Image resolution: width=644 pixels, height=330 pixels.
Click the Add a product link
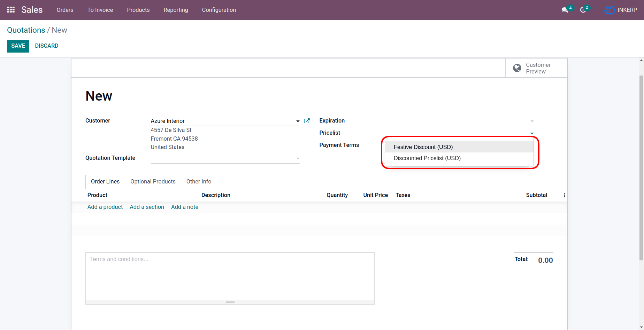tap(105, 207)
